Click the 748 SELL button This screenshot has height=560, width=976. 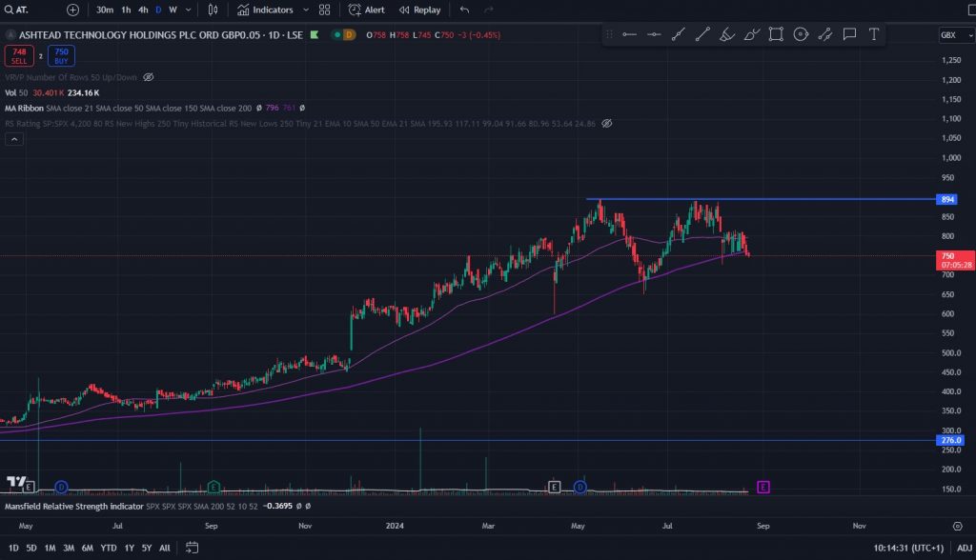pyautogui.click(x=19, y=55)
